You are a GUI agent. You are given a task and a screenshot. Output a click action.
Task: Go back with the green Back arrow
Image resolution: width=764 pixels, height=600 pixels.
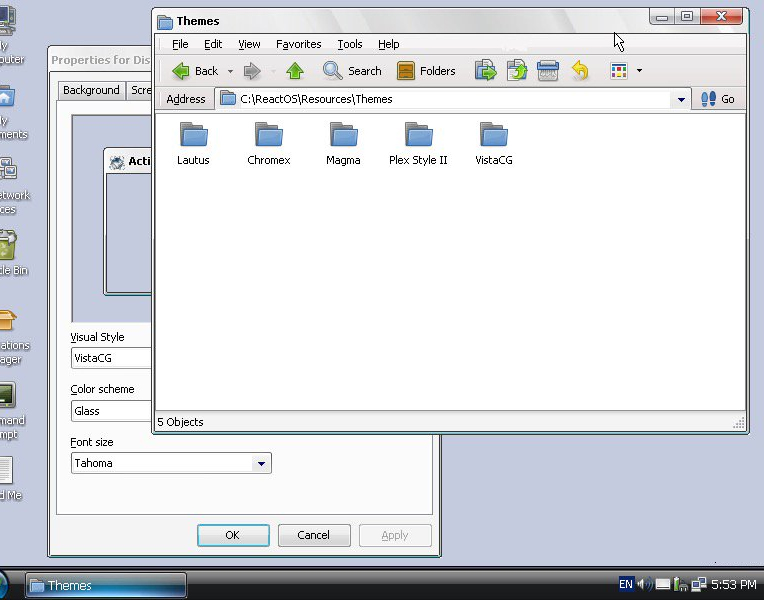(195, 71)
